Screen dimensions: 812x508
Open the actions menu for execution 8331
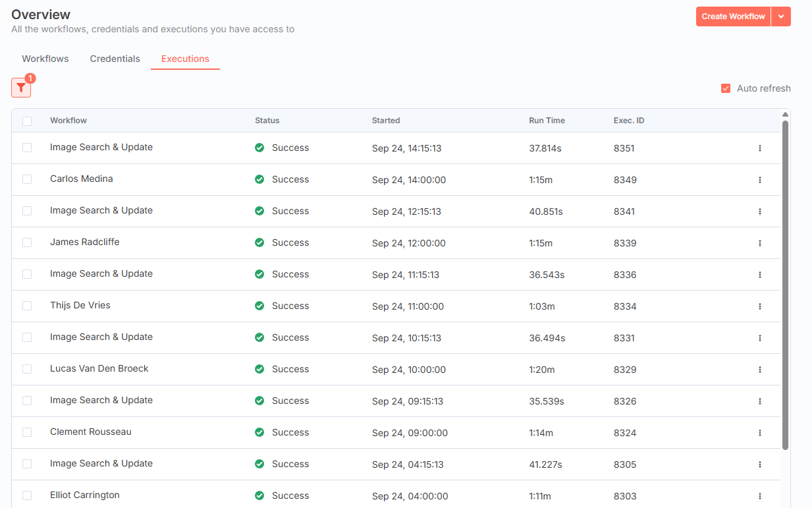(760, 337)
